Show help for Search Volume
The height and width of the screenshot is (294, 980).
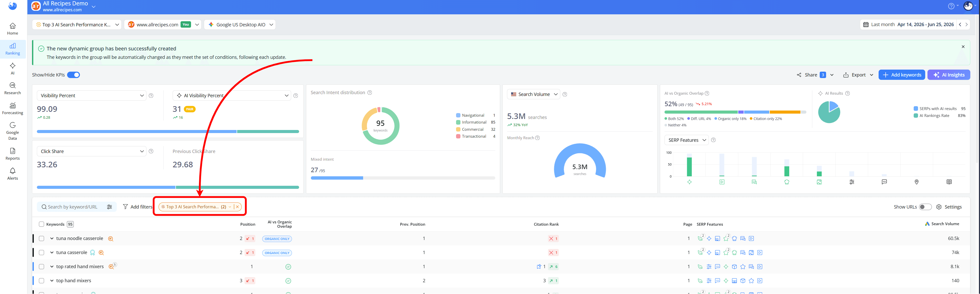(565, 94)
